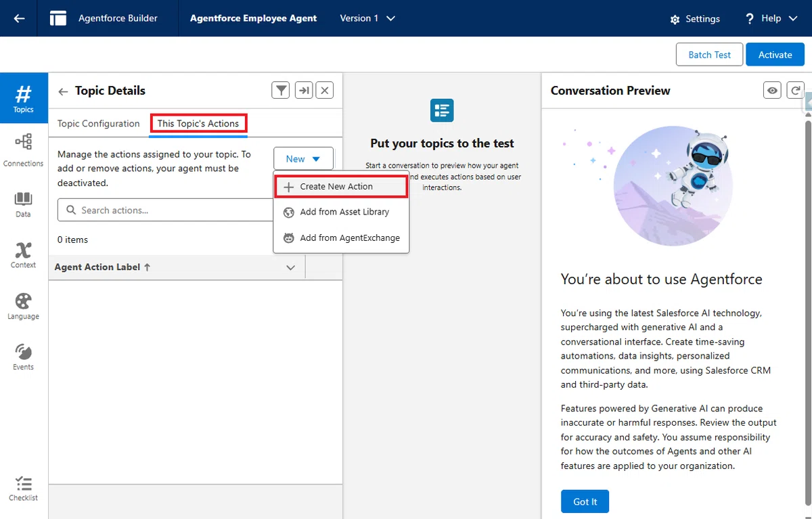The width and height of the screenshot is (812, 519).
Task: Click the Put your topics to the test heading
Action: point(442,143)
